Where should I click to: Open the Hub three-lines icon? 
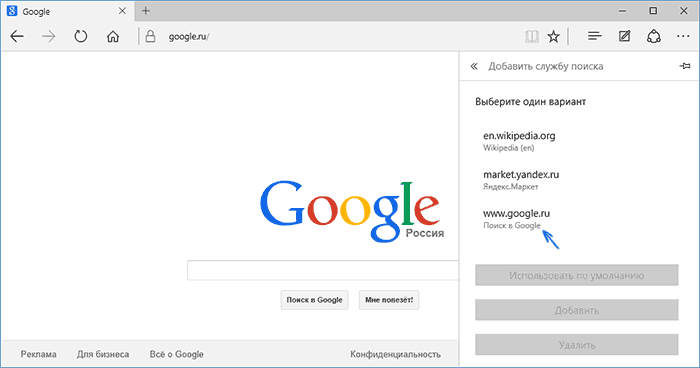coord(595,36)
